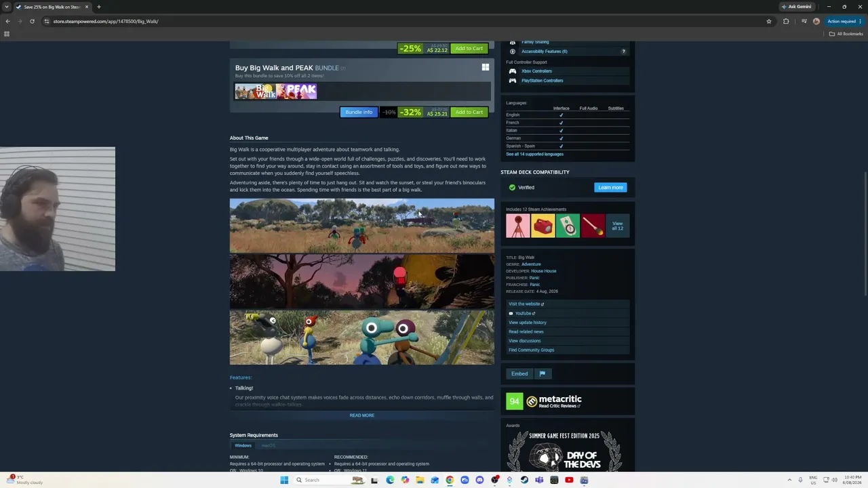This screenshot has width=868, height=488.
Task: Click the accessibility help question mark icon
Action: click(x=624, y=52)
